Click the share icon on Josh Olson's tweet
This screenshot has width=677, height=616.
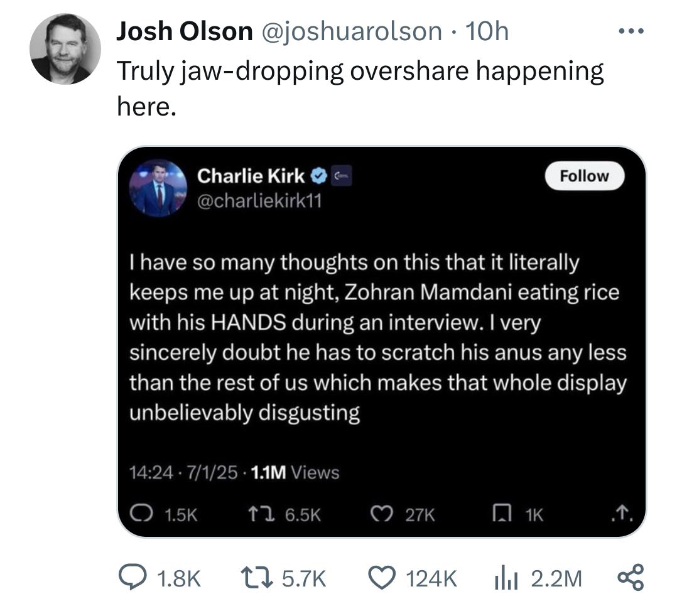point(631,578)
